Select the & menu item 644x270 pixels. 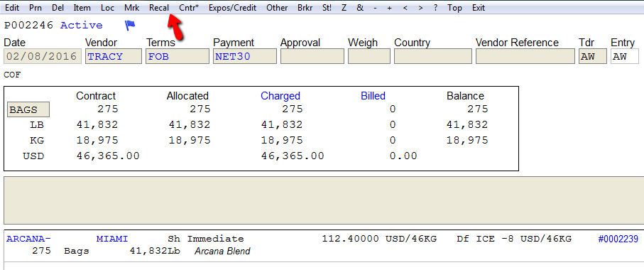360,8
